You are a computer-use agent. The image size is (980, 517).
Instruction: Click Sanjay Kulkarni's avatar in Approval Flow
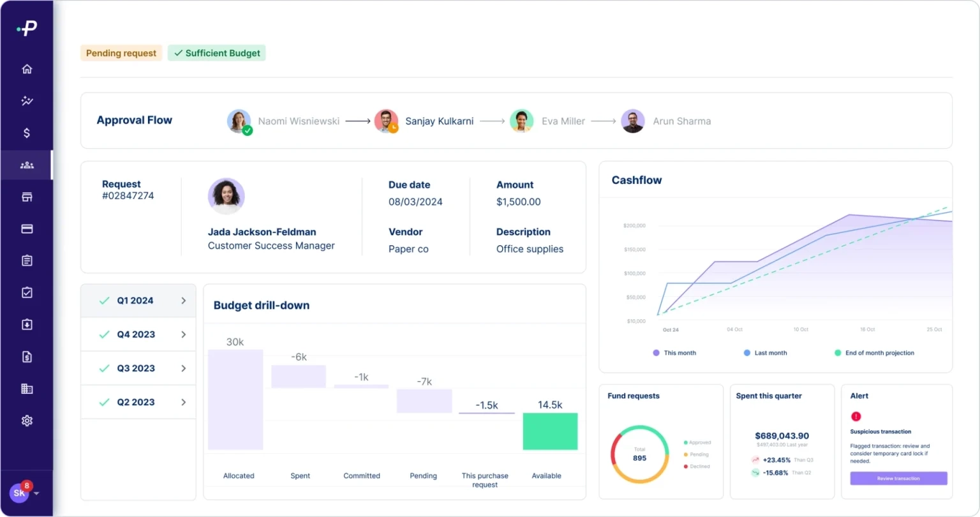[x=386, y=121]
